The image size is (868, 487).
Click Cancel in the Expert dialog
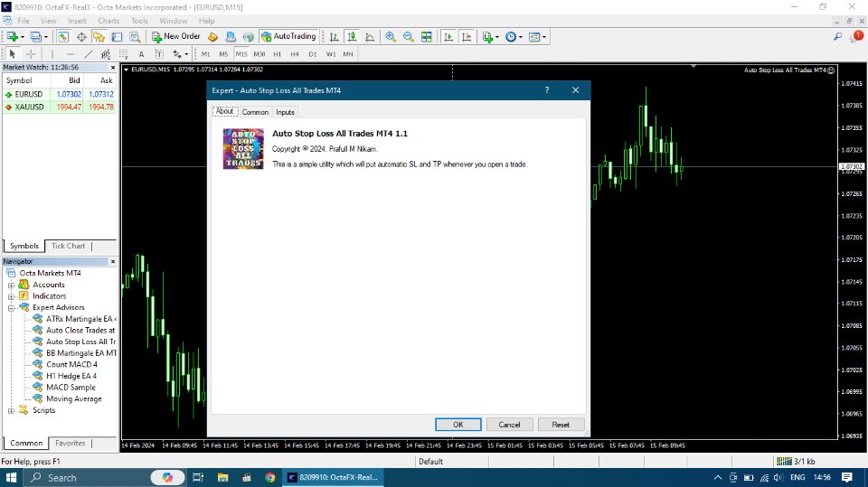click(x=509, y=425)
